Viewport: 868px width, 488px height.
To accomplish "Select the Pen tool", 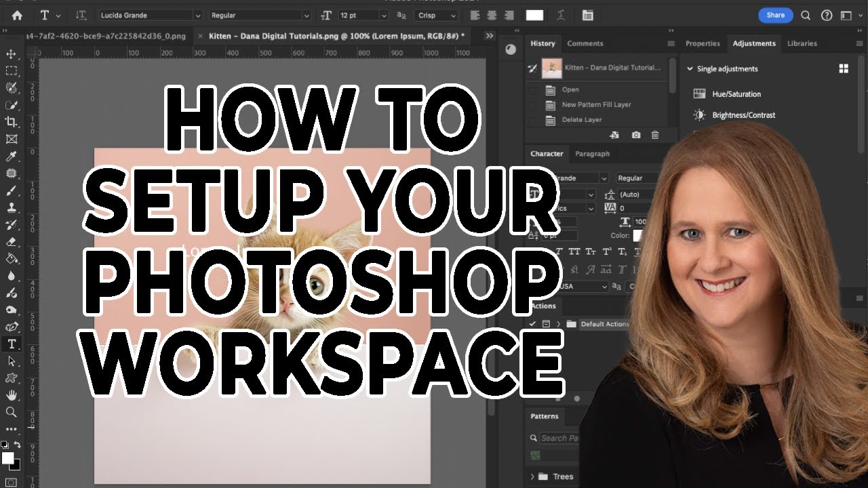I will (x=11, y=327).
